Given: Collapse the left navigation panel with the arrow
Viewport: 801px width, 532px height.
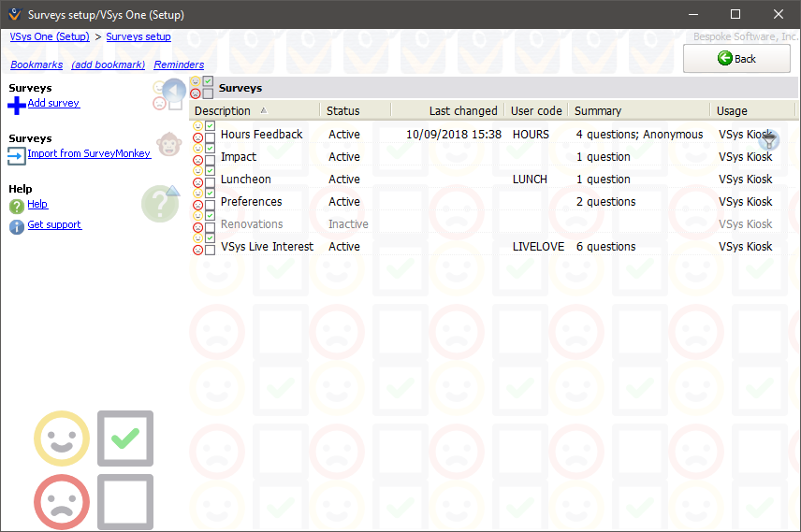Looking at the screenshot, I should pyautogui.click(x=173, y=91).
